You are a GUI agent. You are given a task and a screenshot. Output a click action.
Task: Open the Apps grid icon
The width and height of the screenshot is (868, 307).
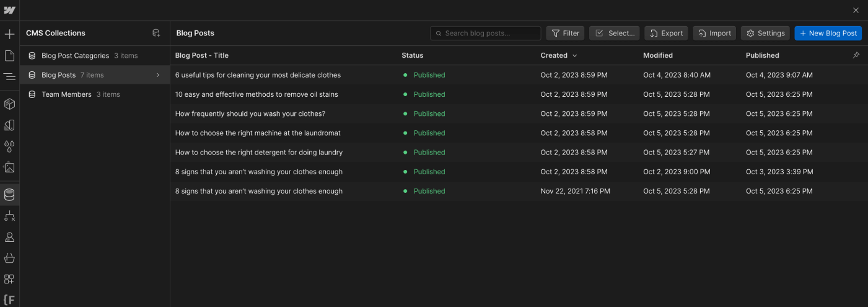pos(9,279)
